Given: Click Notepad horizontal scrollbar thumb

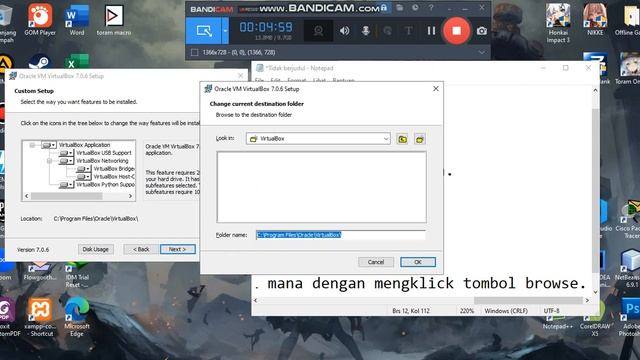Looking at the screenshot, I should tap(528, 300).
